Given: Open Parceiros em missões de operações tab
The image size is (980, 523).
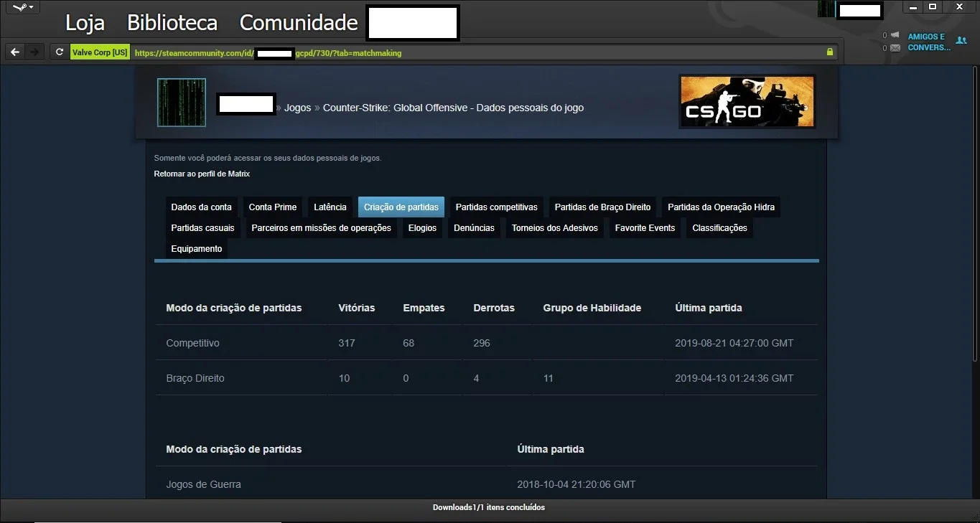Looking at the screenshot, I should point(322,227).
